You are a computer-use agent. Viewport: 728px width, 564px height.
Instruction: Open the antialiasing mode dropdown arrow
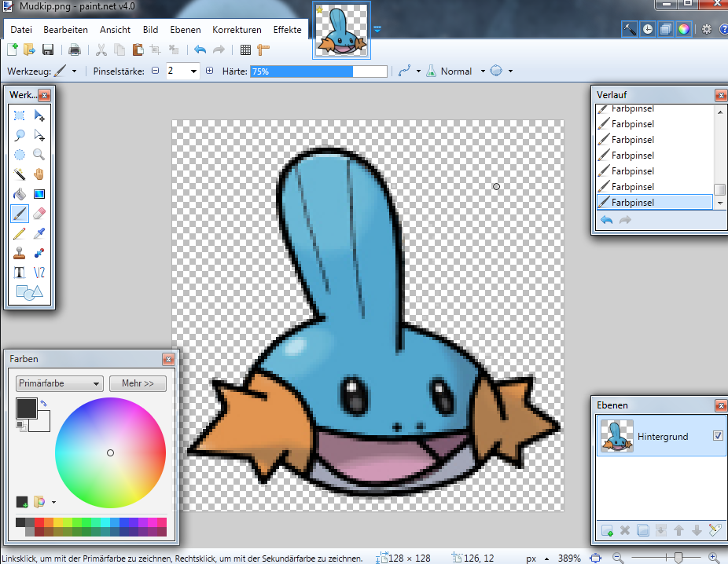coord(418,71)
